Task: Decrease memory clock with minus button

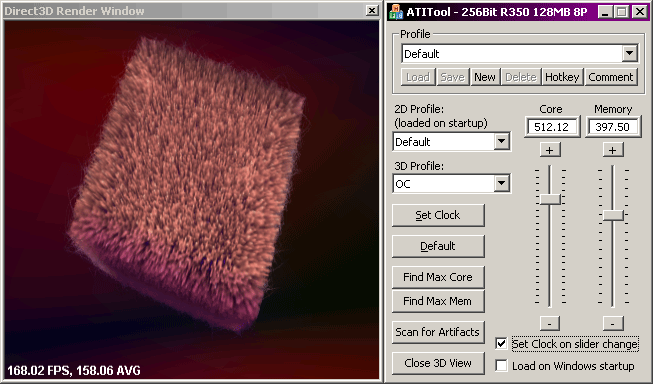Action: pos(613,323)
